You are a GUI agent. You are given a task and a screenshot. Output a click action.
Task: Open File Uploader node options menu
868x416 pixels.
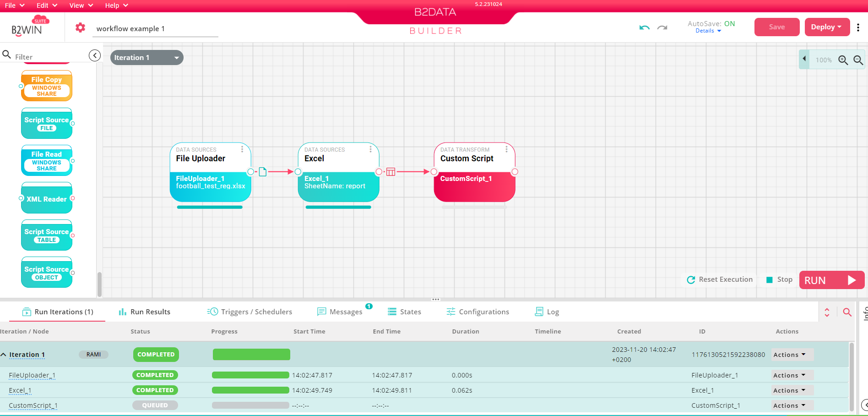(242, 149)
